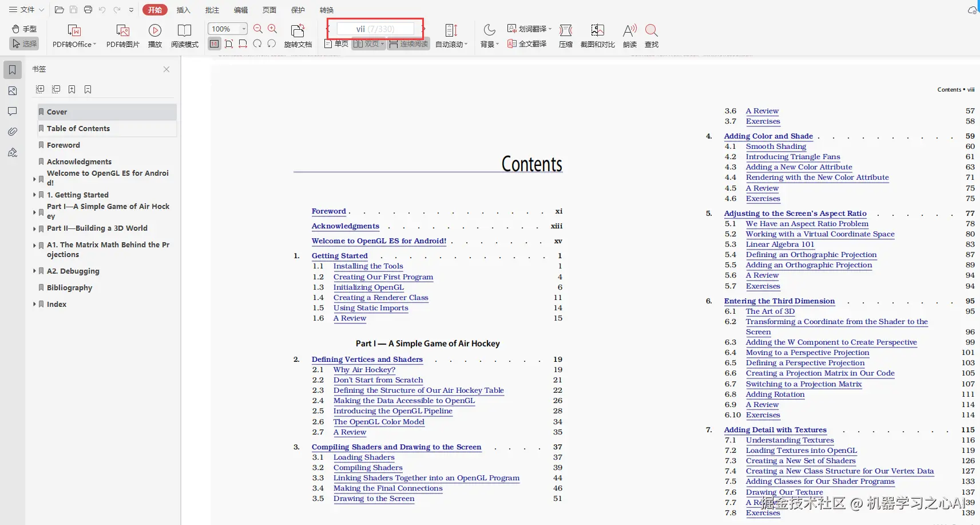Select the 选择 selection tool
Screen dimensions: 980x525
pyautogui.click(x=24, y=44)
